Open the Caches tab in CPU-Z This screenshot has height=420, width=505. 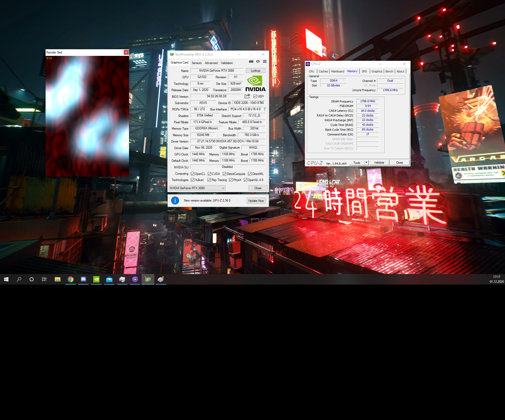pyautogui.click(x=323, y=71)
